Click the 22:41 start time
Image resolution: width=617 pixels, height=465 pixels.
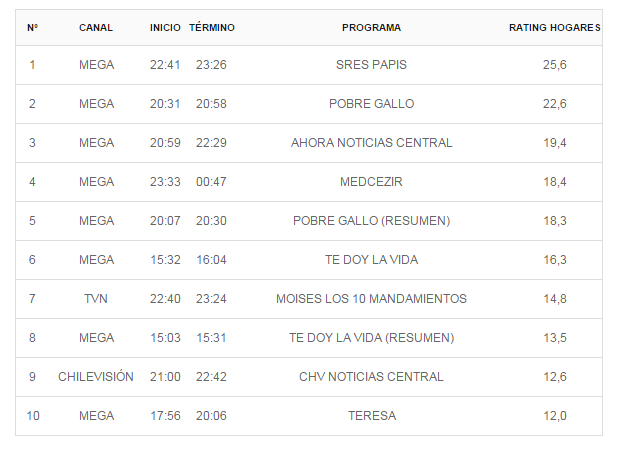(165, 65)
